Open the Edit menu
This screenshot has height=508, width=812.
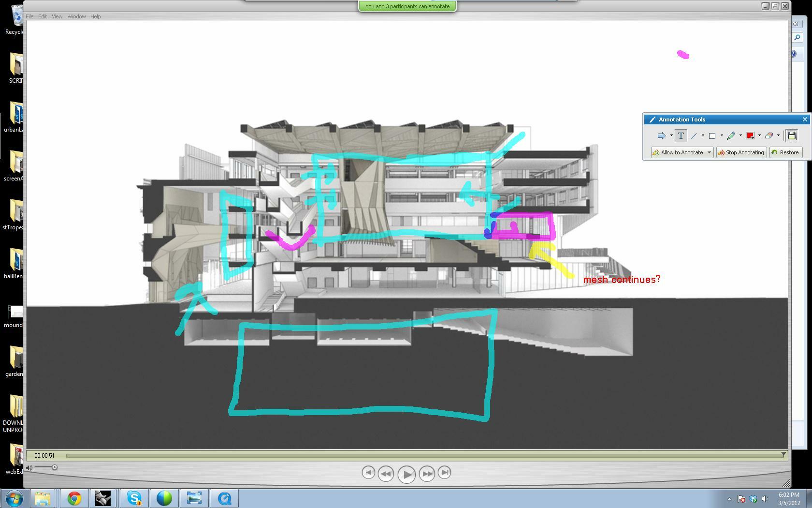43,16
